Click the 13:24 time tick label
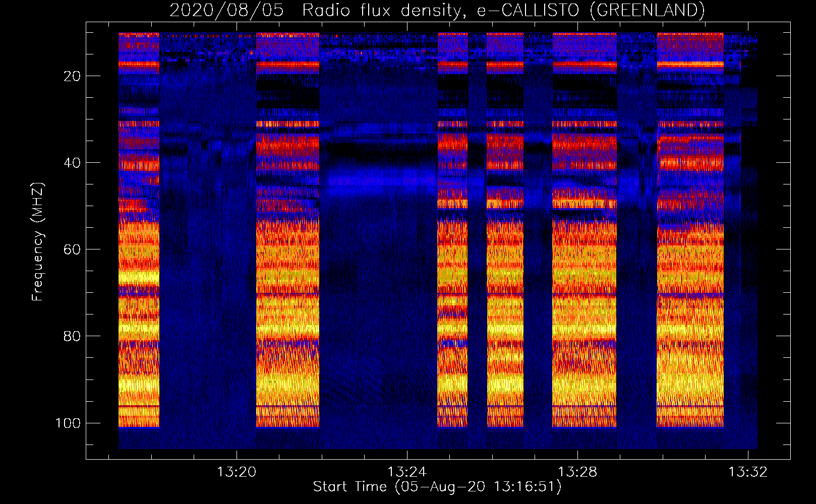The width and height of the screenshot is (816, 504). pyautogui.click(x=407, y=472)
